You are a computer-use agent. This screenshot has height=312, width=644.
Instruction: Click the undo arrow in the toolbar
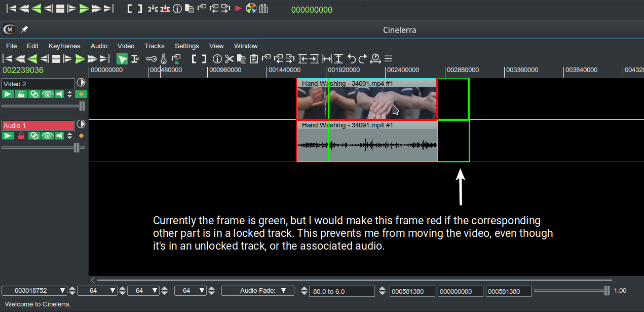click(351, 59)
